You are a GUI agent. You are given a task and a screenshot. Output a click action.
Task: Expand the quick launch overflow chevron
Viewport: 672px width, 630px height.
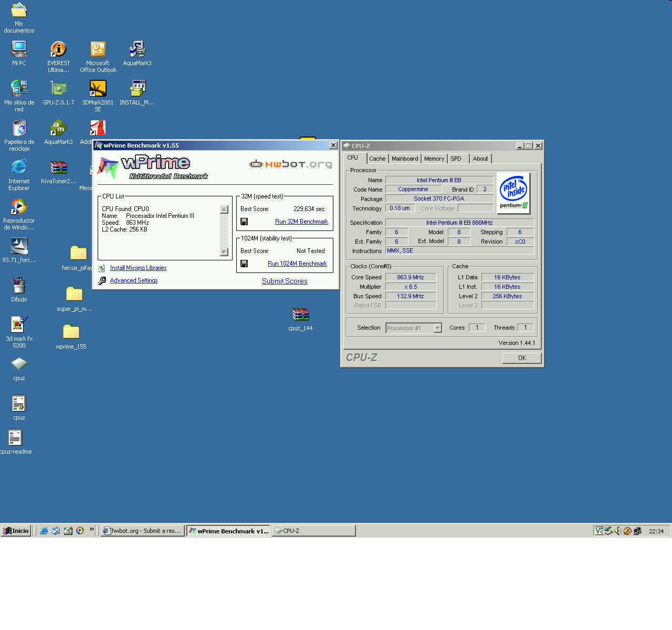tap(91, 530)
